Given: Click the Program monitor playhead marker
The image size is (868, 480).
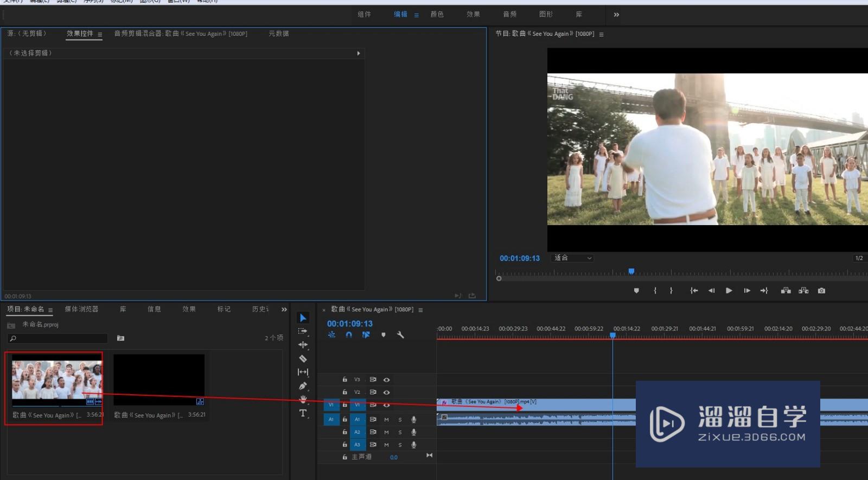Looking at the screenshot, I should (x=631, y=271).
